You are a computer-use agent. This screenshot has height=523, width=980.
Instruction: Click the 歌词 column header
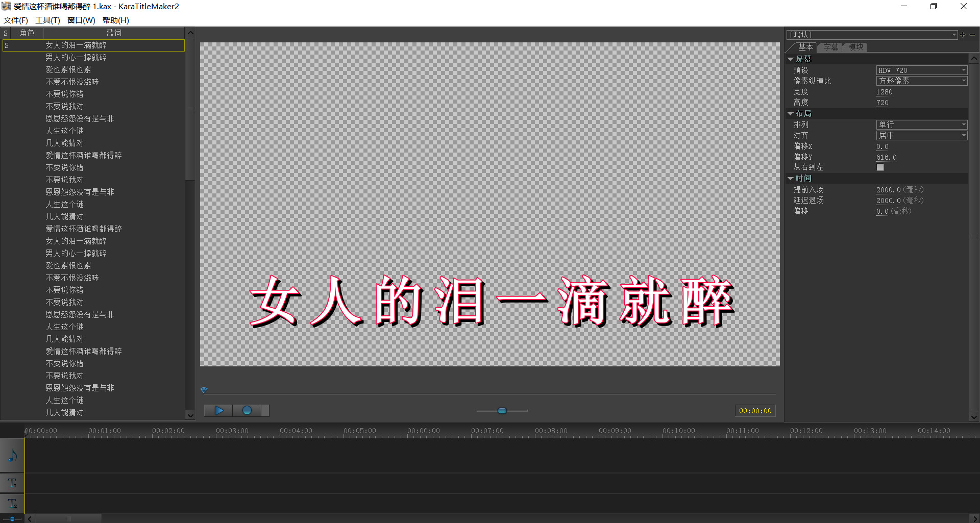[113, 33]
